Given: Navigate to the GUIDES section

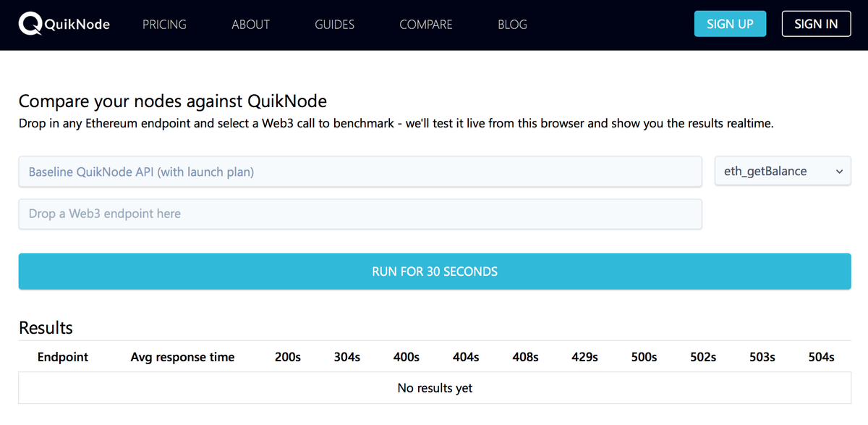Looking at the screenshot, I should [x=334, y=24].
